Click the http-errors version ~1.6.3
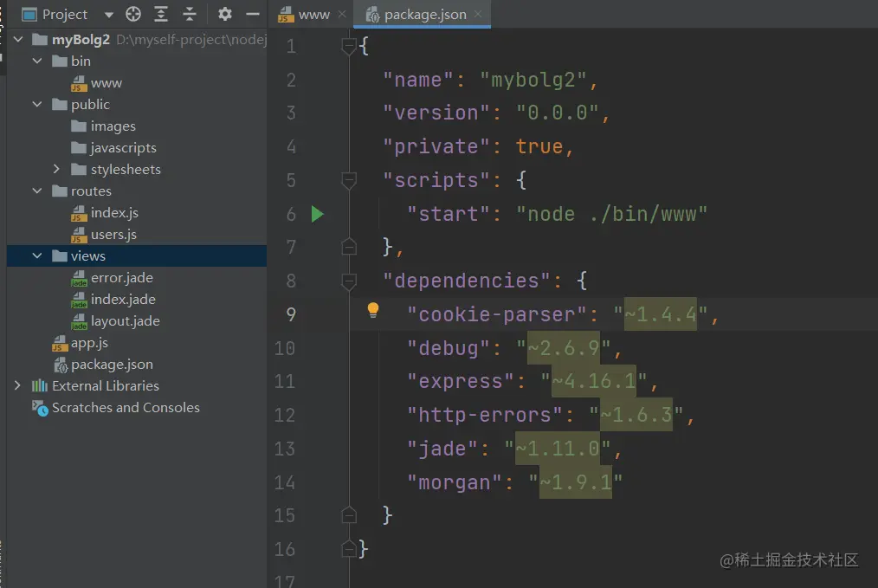This screenshot has height=588, width=878. tap(636, 415)
